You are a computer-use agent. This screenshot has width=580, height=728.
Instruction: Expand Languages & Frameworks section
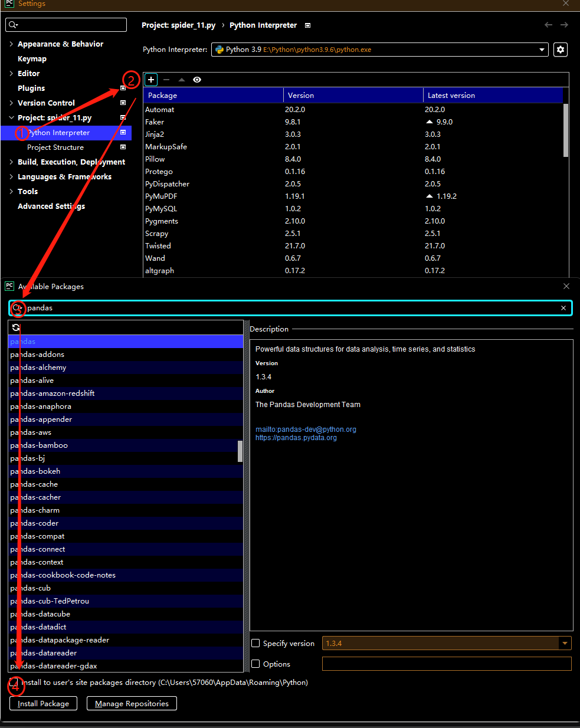pyautogui.click(x=11, y=176)
